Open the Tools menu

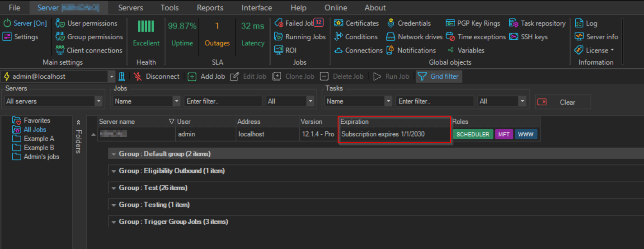click(169, 8)
